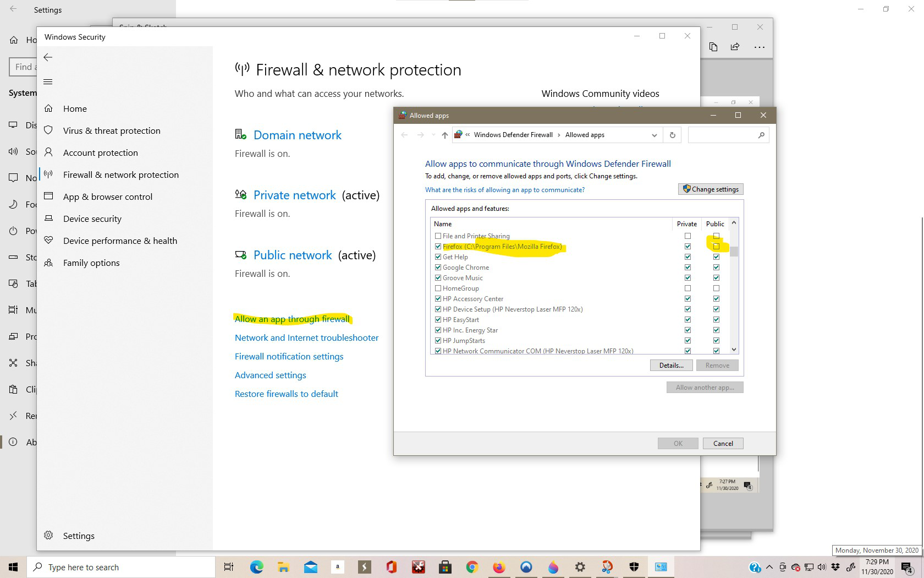This screenshot has width=924, height=578.
Task: Toggle the HP EasyStart allowed app checkbox
Action: pyautogui.click(x=438, y=320)
